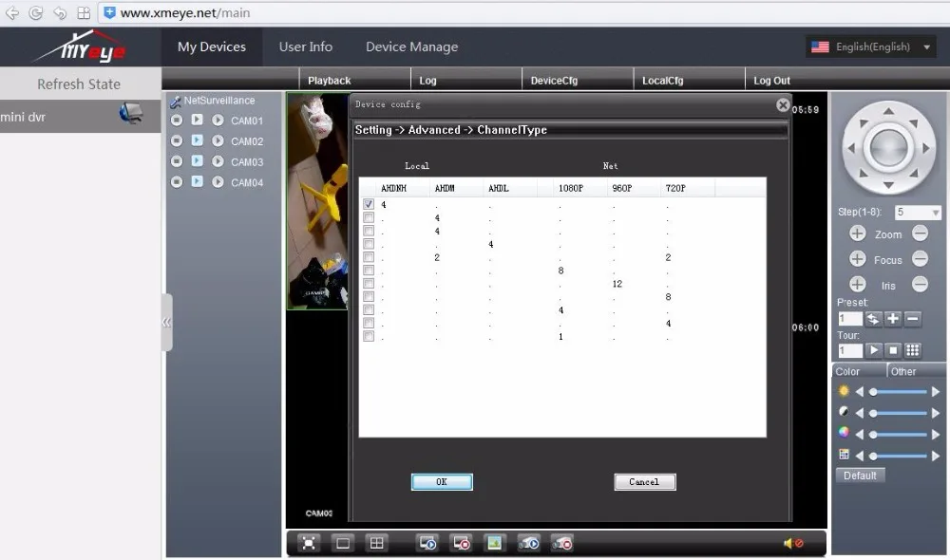This screenshot has width=950, height=560.
Task: Zoom in with the plus icon
Action: tap(857, 233)
